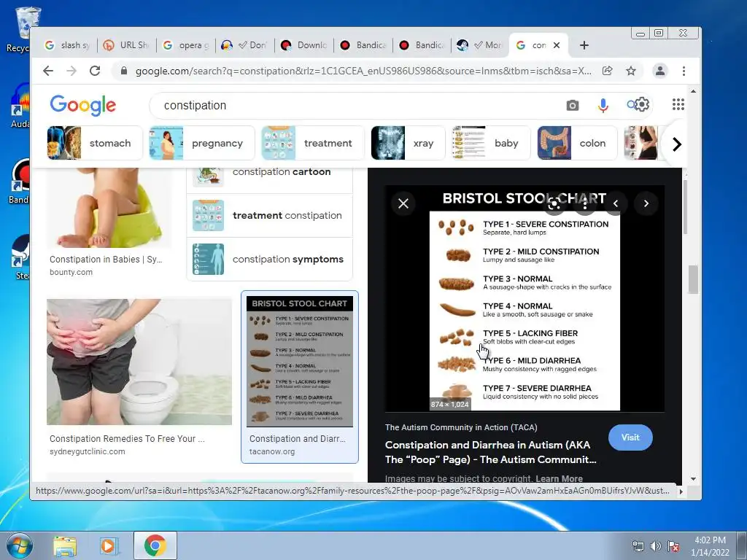Screen dimensions: 747x560
Task: Switch to the 'opera g' tab
Action: coord(186,45)
